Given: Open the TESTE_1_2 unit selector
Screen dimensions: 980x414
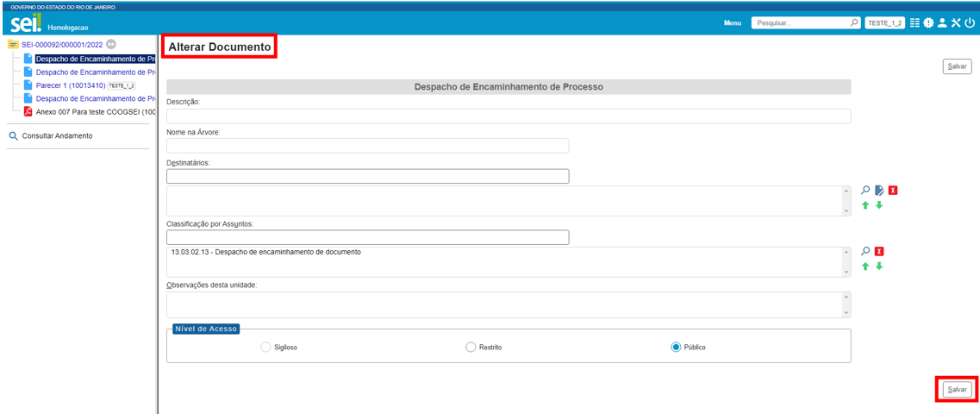Looking at the screenshot, I should pyautogui.click(x=884, y=23).
